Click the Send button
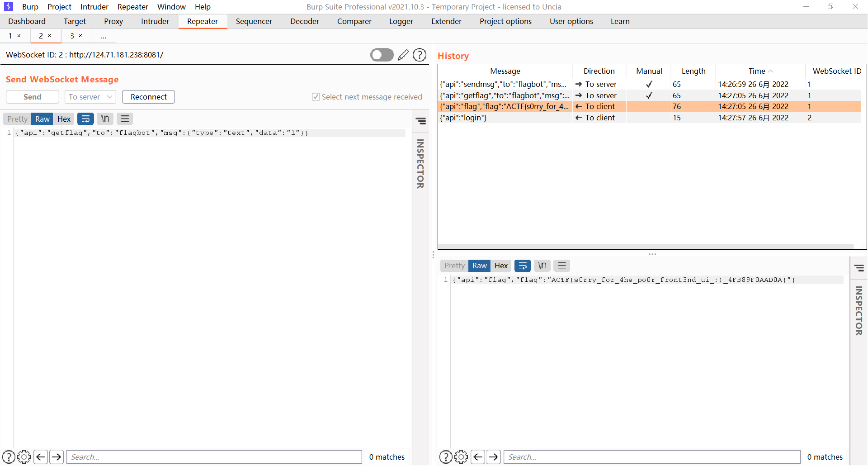This screenshot has width=868, height=466. click(x=33, y=97)
